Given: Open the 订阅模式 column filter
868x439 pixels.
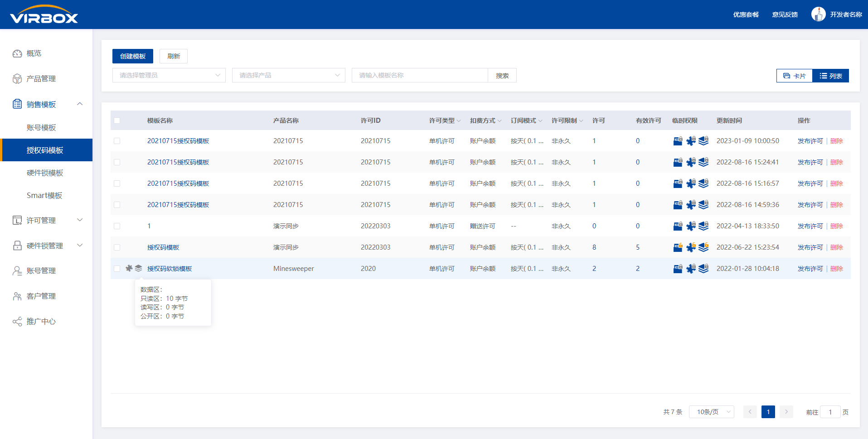Looking at the screenshot, I should (540, 121).
